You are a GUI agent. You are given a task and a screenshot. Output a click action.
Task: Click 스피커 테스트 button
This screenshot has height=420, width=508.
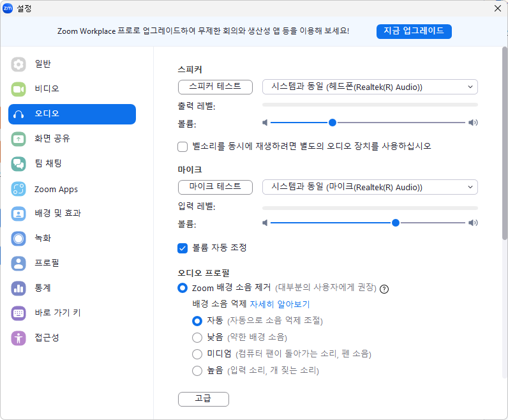215,87
